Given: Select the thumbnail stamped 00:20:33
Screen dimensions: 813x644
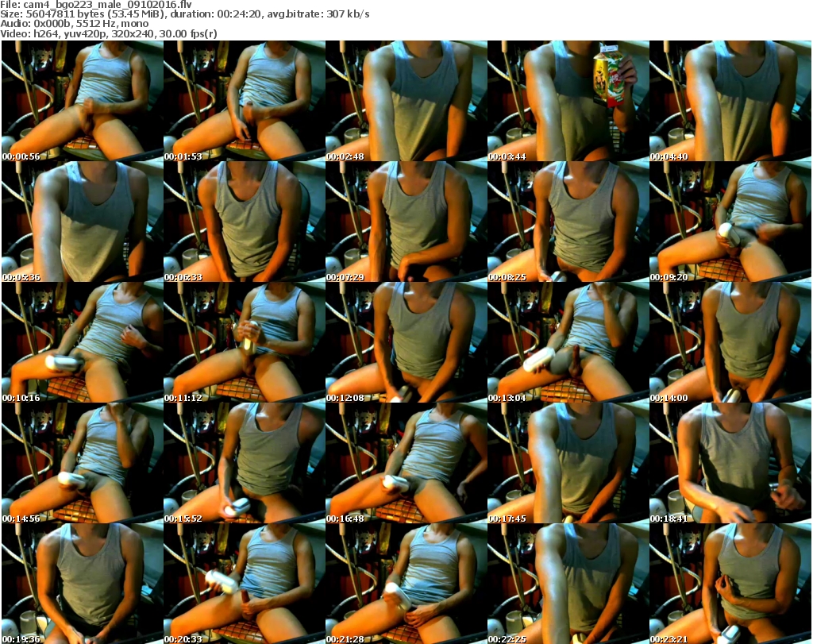Looking at the screenshot, I should [245, 584].
